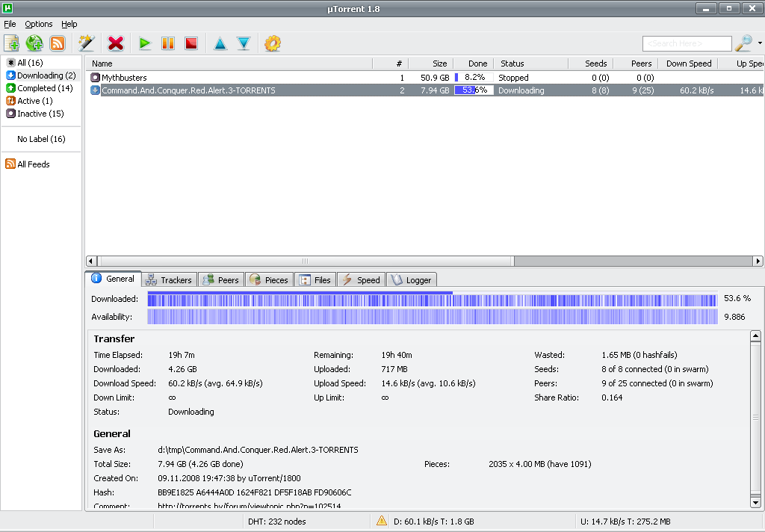Click the search magnifier icon
The image size is (765, 532).
(x=743, y=43)
